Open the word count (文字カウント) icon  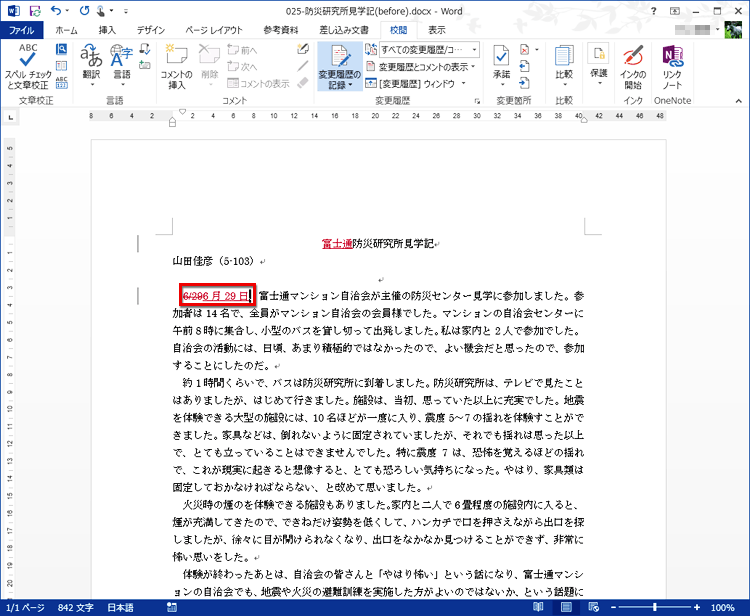(x=61, y=83)
